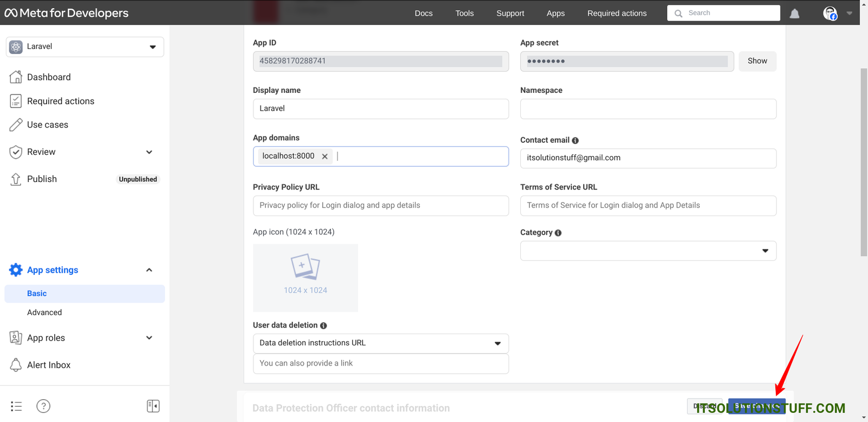
Task: Expand the App roles section
Action: tap(149, 338)
